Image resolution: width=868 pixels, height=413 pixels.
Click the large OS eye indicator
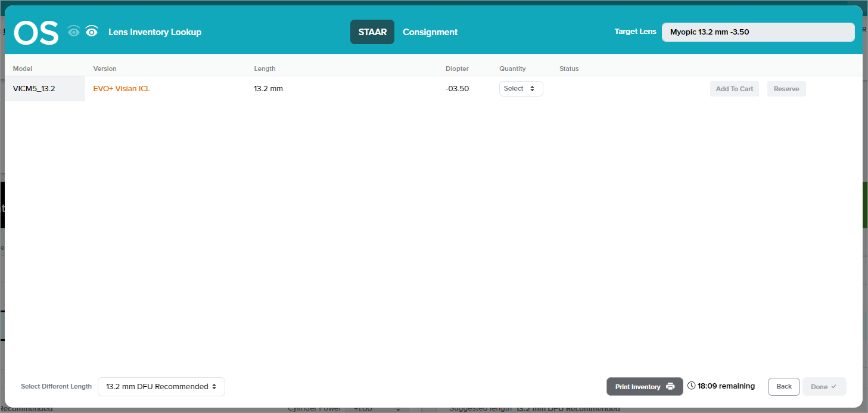pyautogui.click(x=36, y=33)
